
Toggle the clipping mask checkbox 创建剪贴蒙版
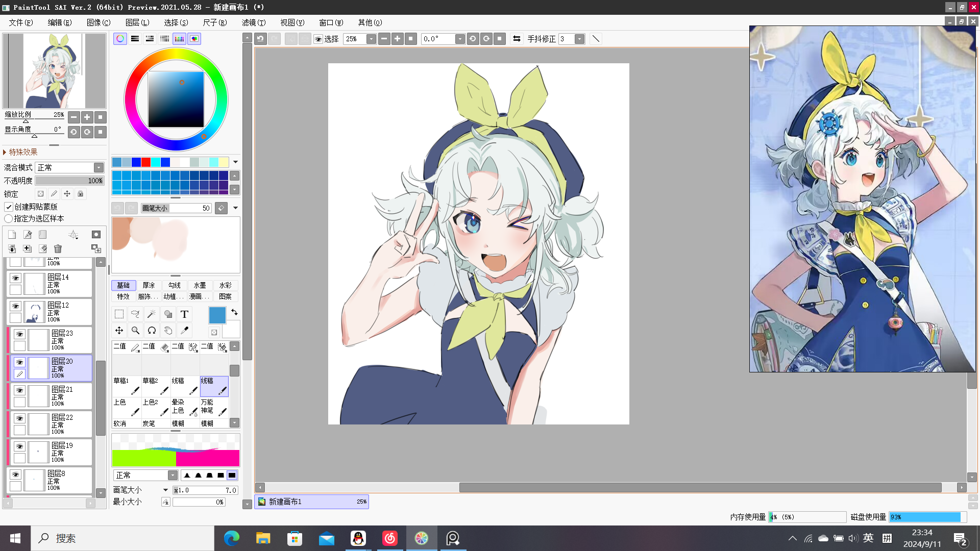(x=9, y=207)
